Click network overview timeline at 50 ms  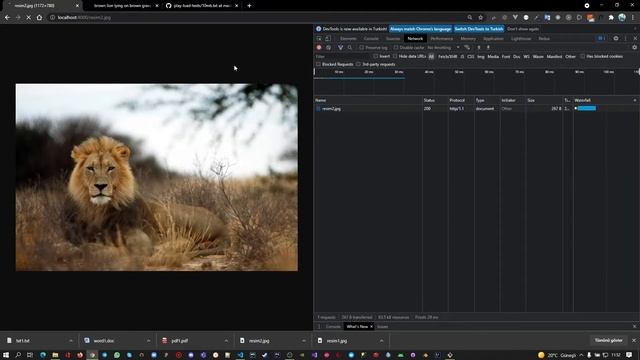(459, 72)
